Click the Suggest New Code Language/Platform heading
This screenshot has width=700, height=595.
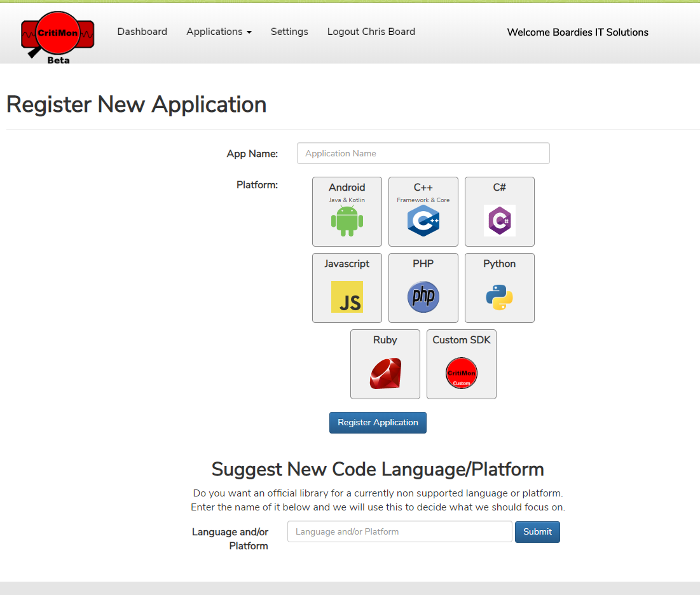378,469
